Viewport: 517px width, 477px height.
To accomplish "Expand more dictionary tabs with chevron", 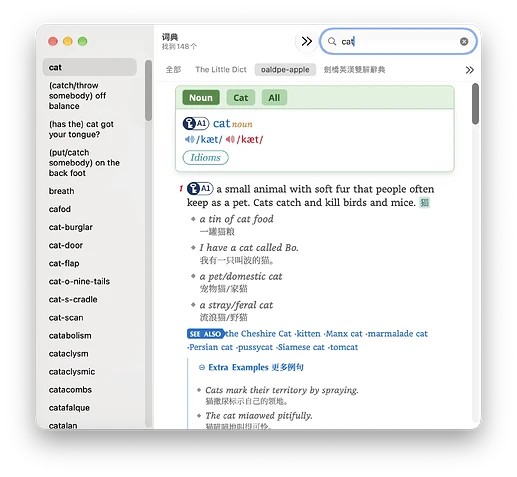I will (469, 70).
